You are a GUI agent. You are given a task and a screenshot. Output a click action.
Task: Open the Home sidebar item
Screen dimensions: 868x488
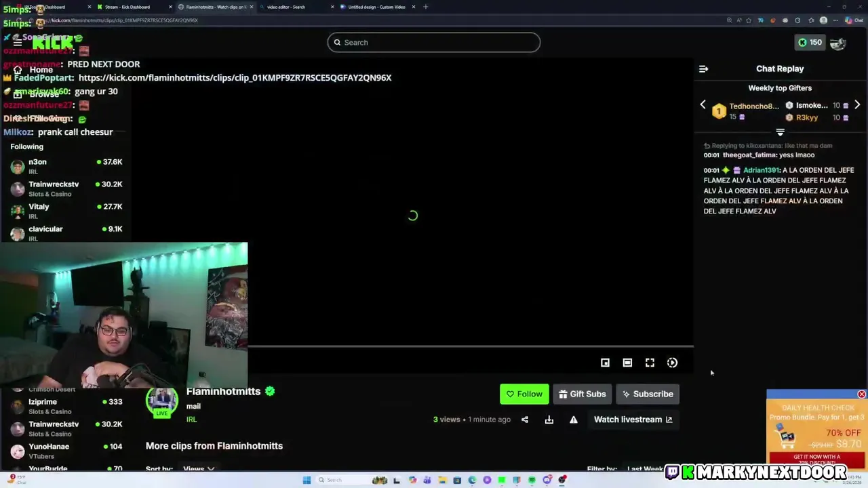tap(34, 70)
